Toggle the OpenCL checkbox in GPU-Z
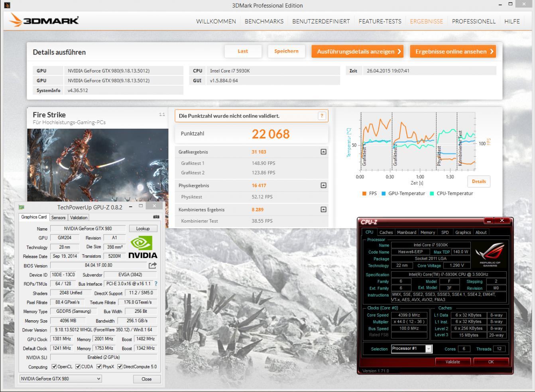Image resolution: width=535 pixels, height=392 pixels. click(54, 367)
